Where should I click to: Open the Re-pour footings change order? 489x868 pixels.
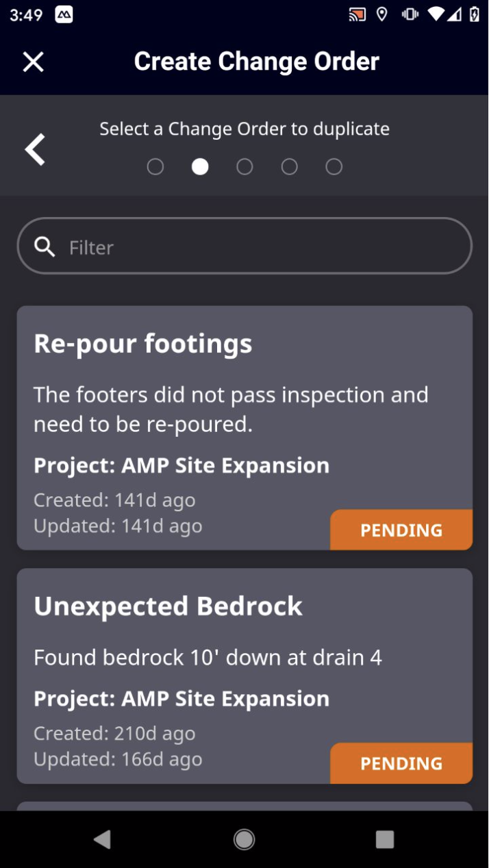pyautogui.click(x=244, y=428)
